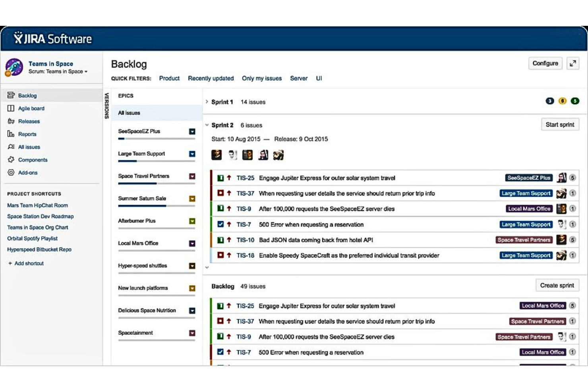Click the bug icon on TIS-18 row
The image size is (588, 392).
coord(220,255)
